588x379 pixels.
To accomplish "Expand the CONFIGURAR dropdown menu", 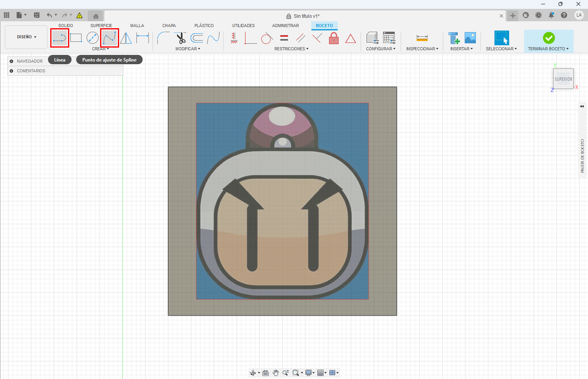I will [381, 49].
